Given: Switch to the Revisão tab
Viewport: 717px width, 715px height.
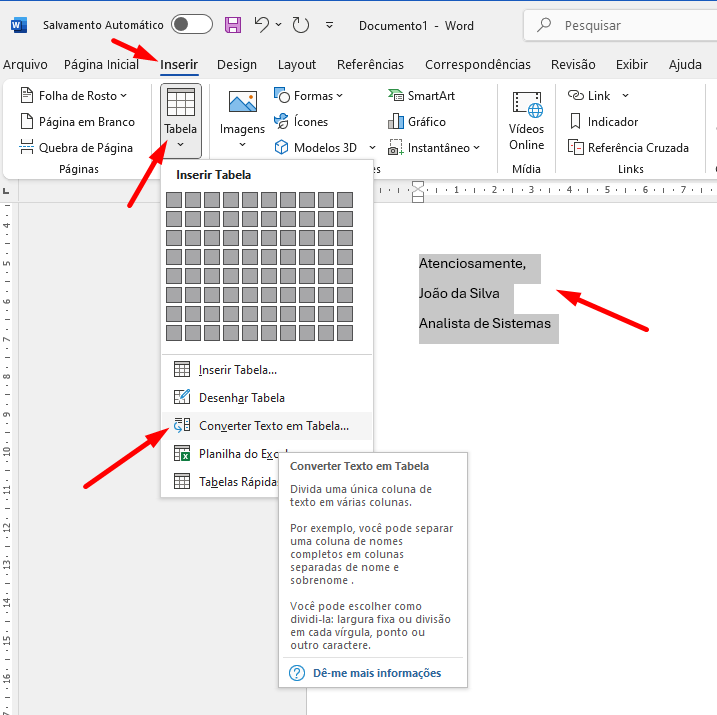Looking at the screenshot, I should pos(573,64).
